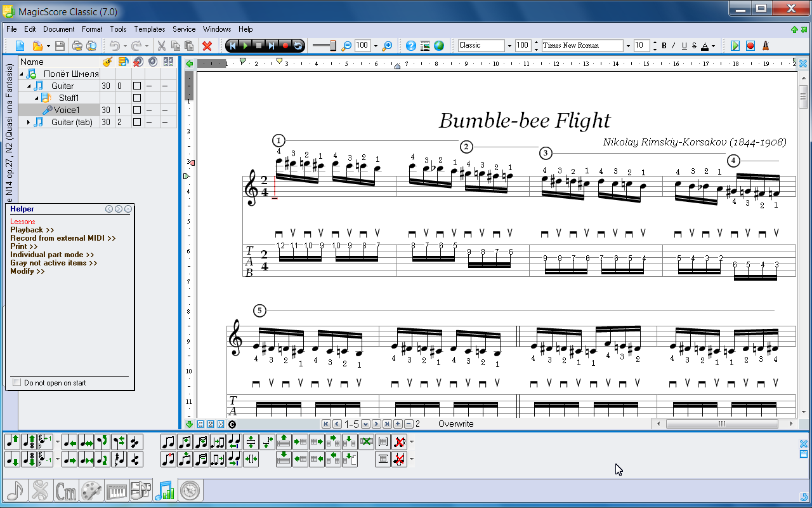Open the folder icon's dropdown arrow
Viewport: 812px width, 508px height.
pos(48,46)
